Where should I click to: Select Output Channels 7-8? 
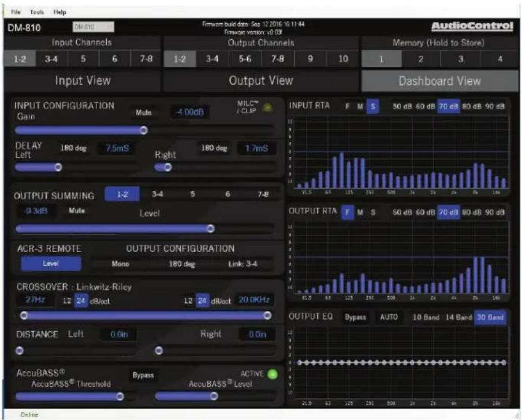point(278,59)
